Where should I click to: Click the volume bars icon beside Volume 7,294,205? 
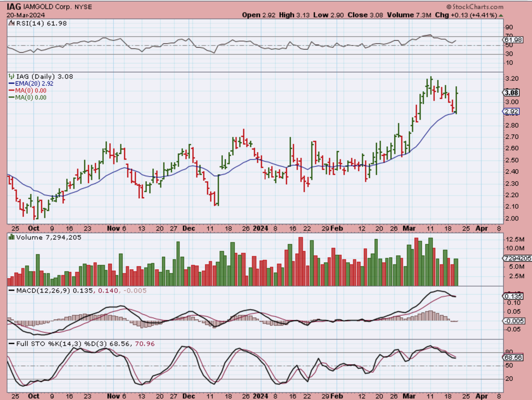(x=12, y=237)
